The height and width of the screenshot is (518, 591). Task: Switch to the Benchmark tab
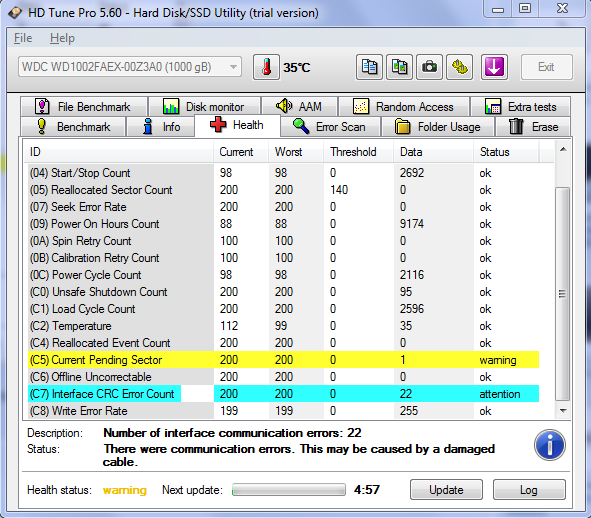[x=73, y=127]
